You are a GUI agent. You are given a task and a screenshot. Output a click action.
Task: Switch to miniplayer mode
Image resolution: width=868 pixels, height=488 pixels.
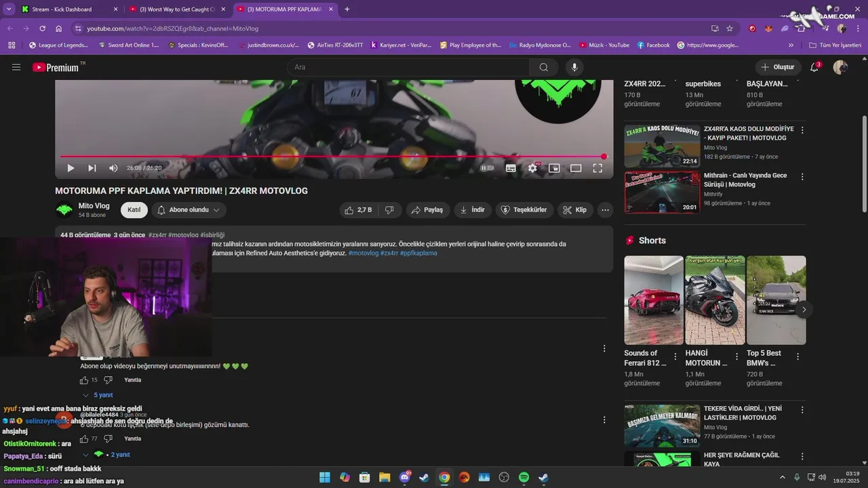click(554, 168)
